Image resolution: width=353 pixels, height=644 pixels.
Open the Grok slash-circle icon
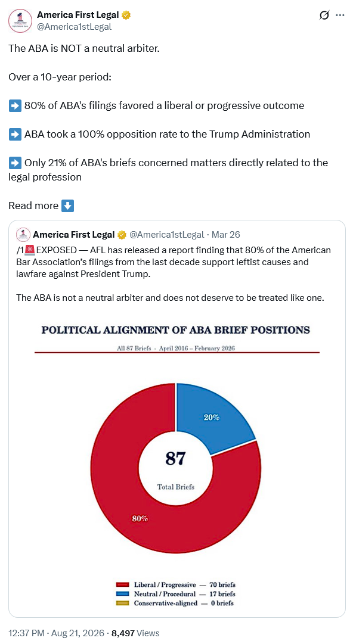(x=324, y=15)
